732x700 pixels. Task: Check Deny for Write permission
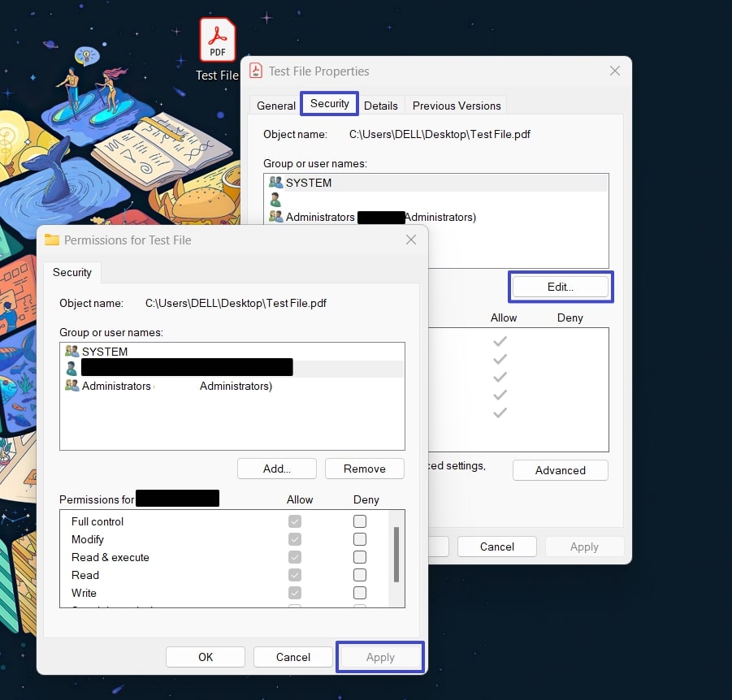[x=359, y=593]
